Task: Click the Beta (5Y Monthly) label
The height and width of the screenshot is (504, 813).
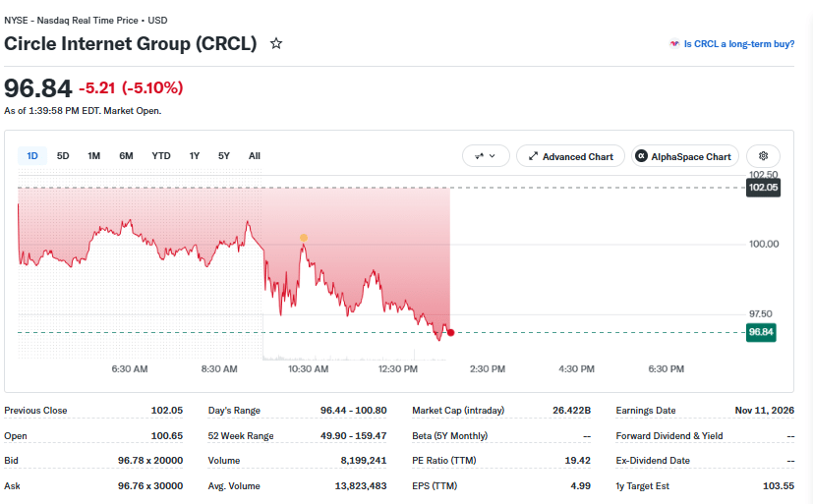Action: [450, 435]
